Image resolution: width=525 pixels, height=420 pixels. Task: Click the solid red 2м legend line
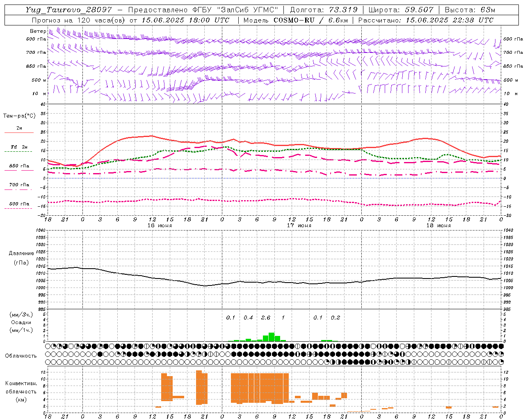(x=19, y=132)
